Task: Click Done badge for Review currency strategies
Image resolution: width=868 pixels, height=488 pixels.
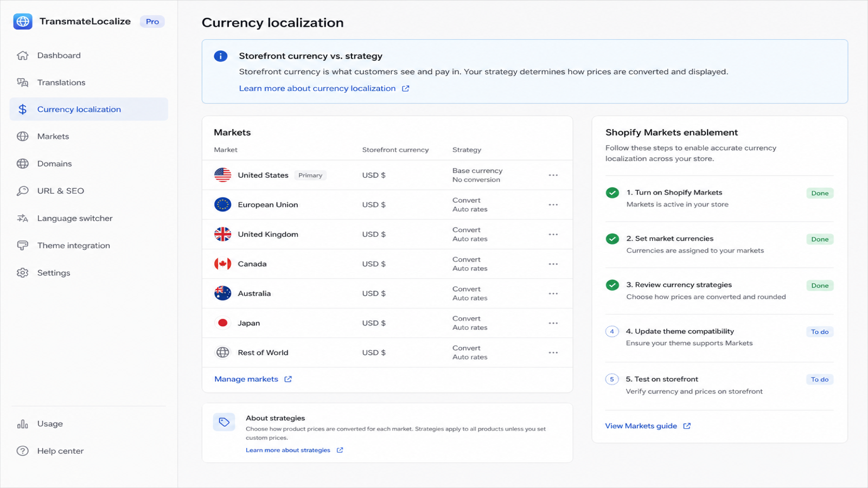Action: coord(820,286)
